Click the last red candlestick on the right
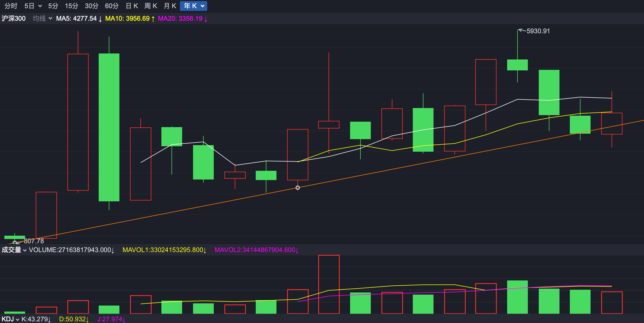644x323 pixels. coord(612,124)
